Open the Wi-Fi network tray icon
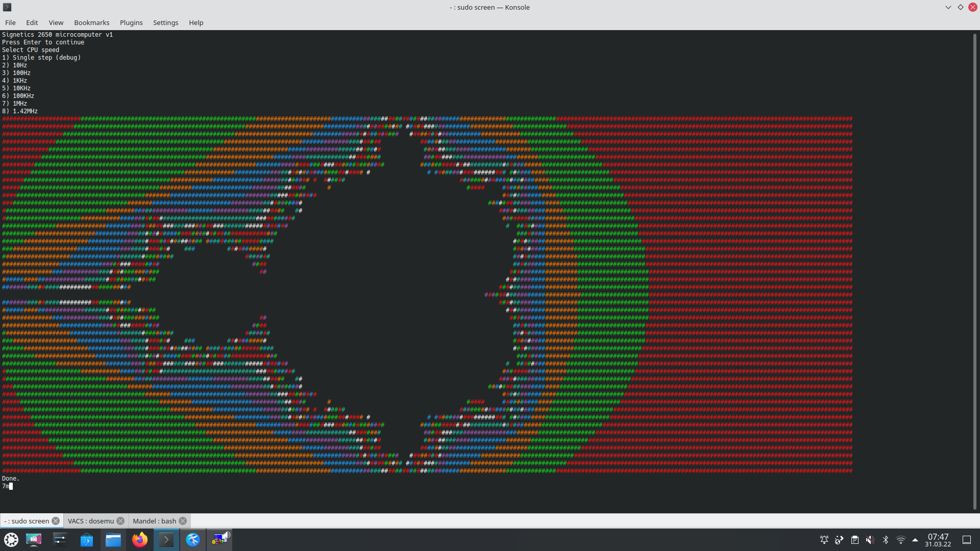This screenshot has height=551, width=980. pyautogui.click(x=901, y=540)
